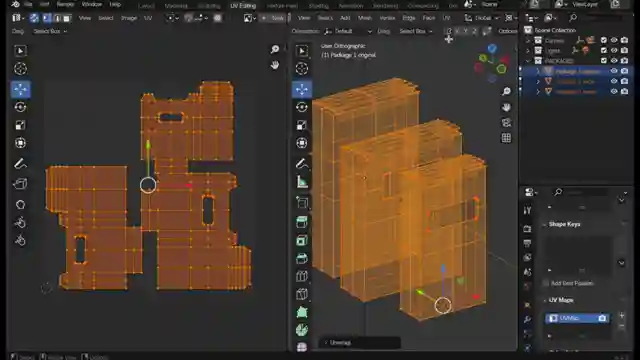Open the Select Box dropdown in UV editor
The width and height of the screenshot is (640, 360).
click(x=50, y=31)
